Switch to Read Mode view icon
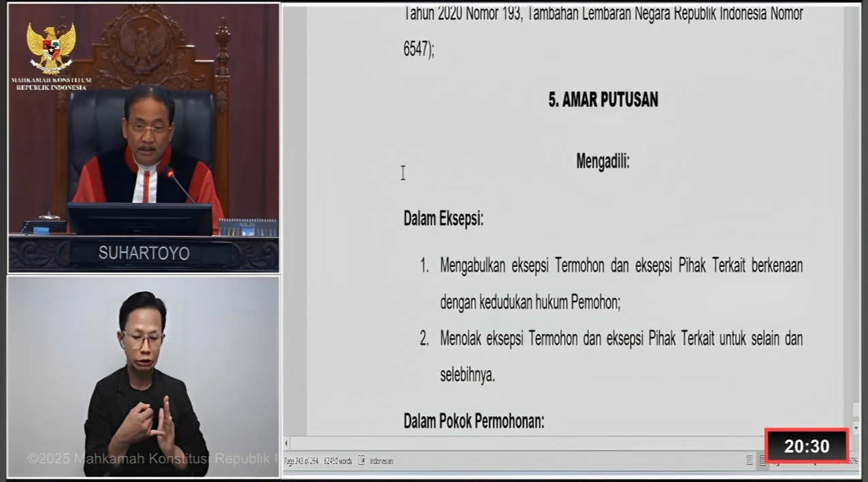 (750, 461)
